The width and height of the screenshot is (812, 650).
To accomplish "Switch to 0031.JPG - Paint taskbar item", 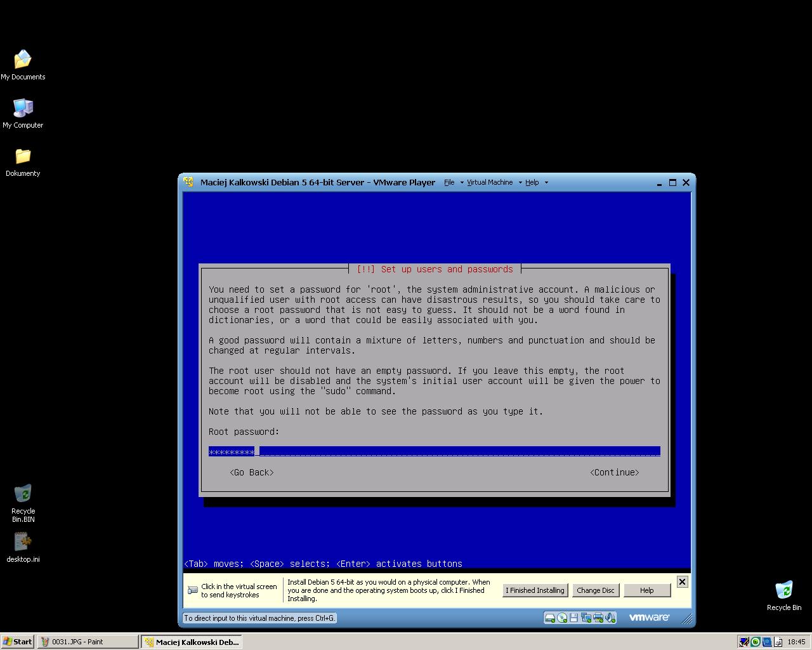I will coord(88,642).
